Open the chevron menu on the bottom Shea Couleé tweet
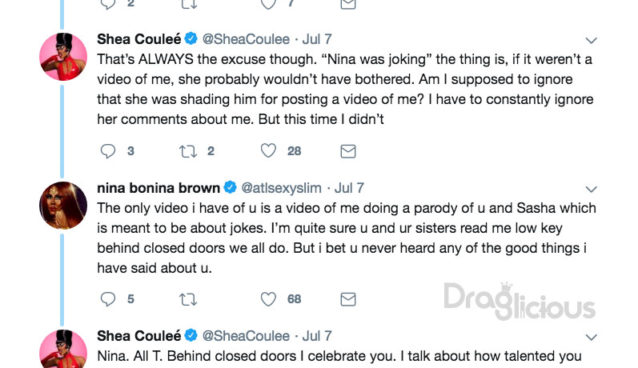 (x=591, y=337)
